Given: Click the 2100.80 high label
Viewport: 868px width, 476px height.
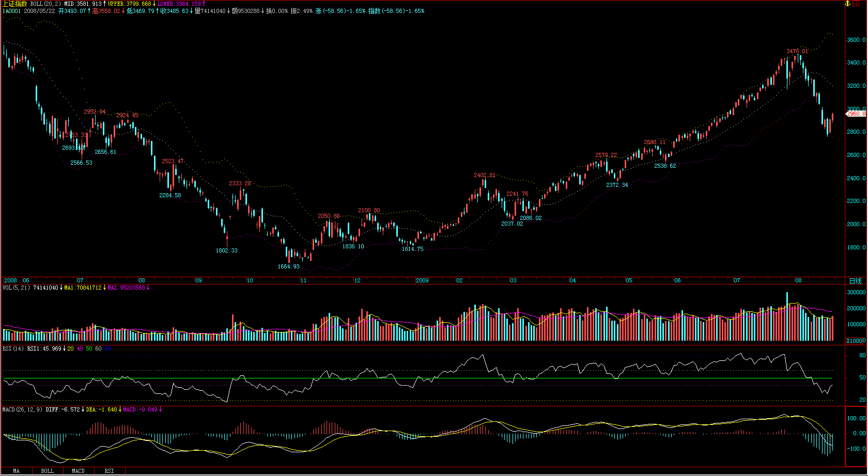Looking at the screenshot, I should click(369, 211).
